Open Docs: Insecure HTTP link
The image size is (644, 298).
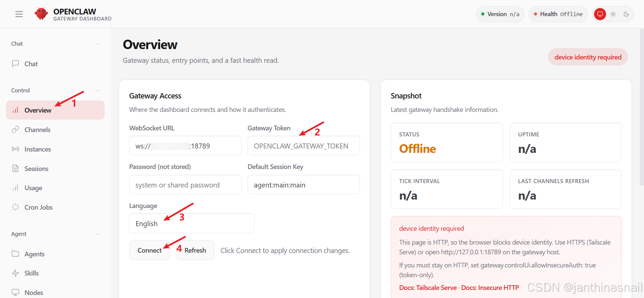pos(490,288)
